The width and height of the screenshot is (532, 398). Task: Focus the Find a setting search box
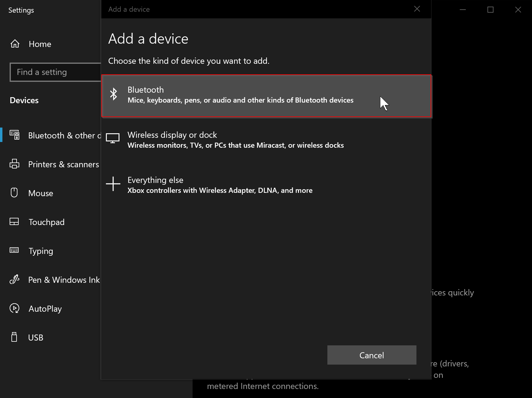[56, 72]
